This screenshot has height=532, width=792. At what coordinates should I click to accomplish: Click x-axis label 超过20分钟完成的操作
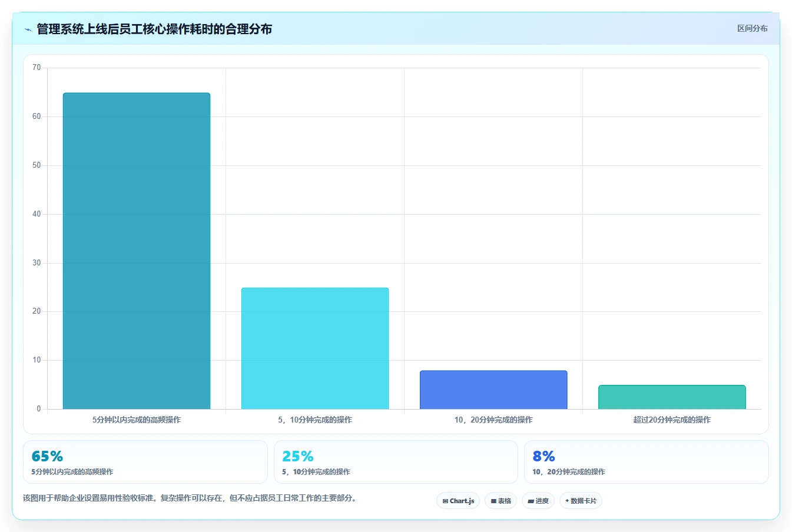672,420
